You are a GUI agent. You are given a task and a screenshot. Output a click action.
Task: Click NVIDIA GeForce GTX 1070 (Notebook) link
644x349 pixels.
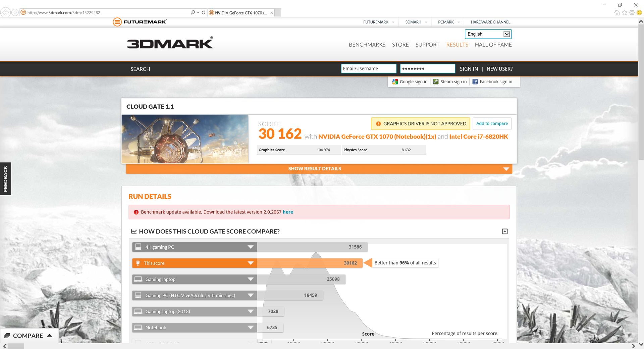(x=377, y=137)
